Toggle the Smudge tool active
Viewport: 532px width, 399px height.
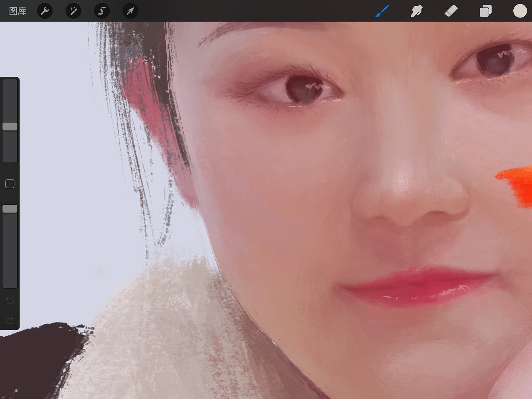(x=416, y=11)
